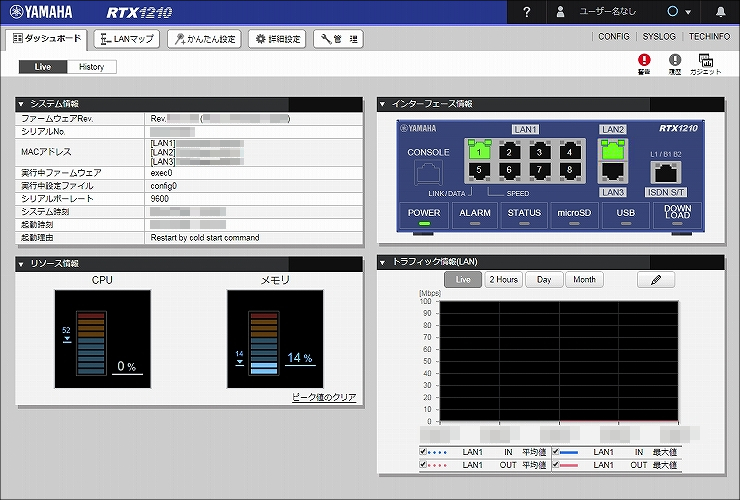Click the red warning alert icon

coord(644,60)
